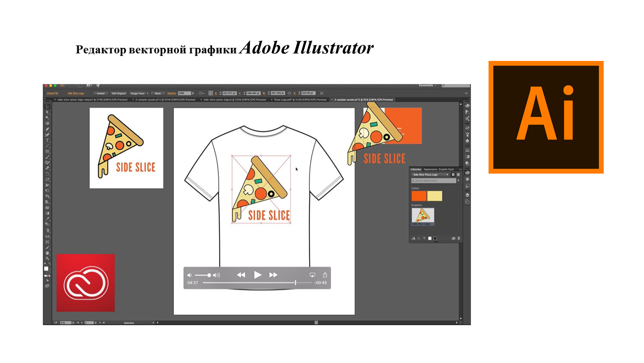The height and width of the screenshot is (363, 644).
Task: Click the trash icon in Libraries panel
Action: (x=459, y=238)
